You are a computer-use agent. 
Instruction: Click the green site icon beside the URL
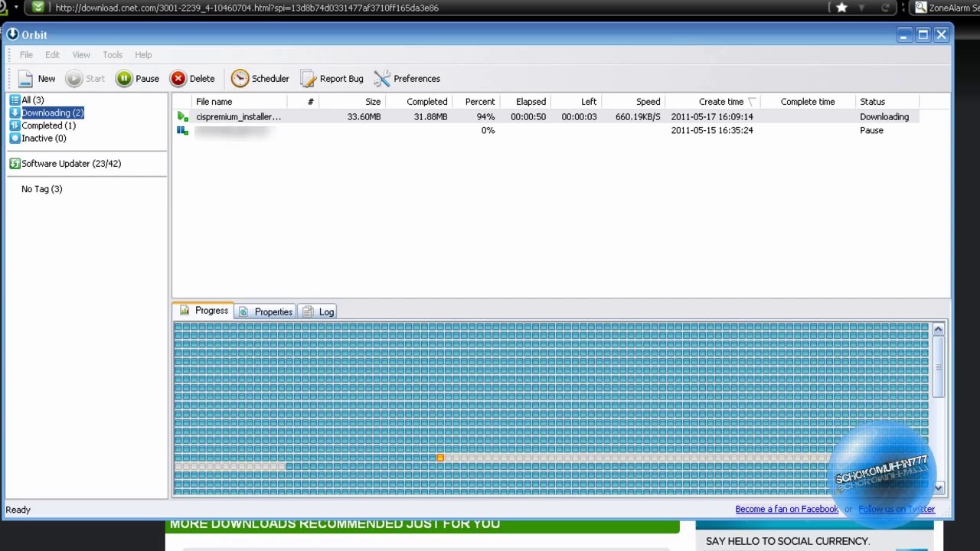click(38, 8)
